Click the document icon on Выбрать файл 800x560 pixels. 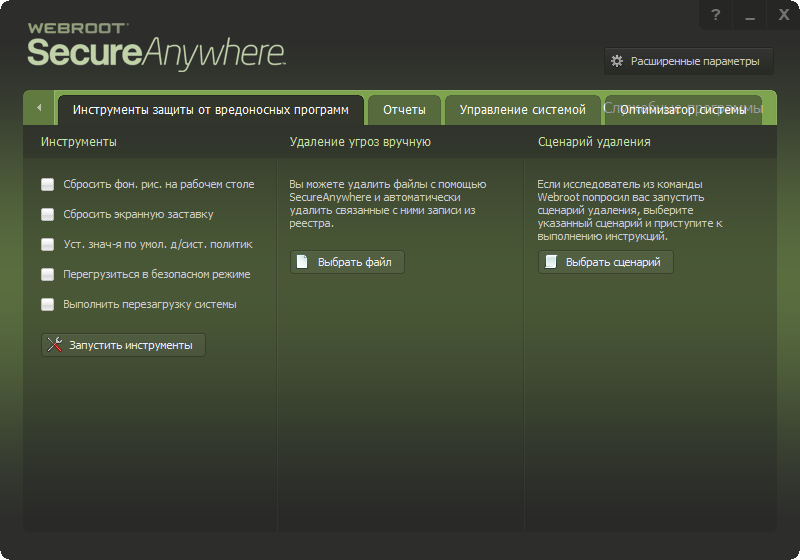[x=302, y=262]
